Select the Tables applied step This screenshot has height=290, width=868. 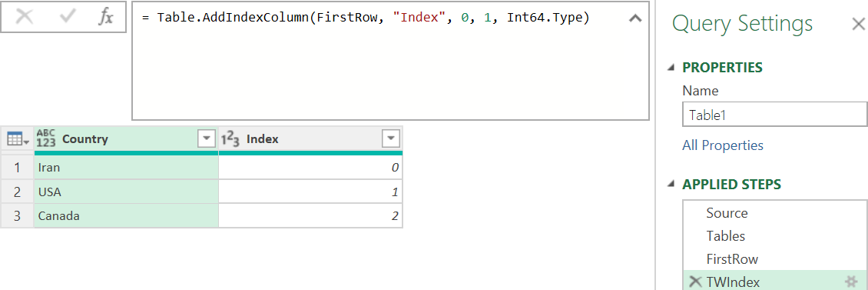[775, 236]
